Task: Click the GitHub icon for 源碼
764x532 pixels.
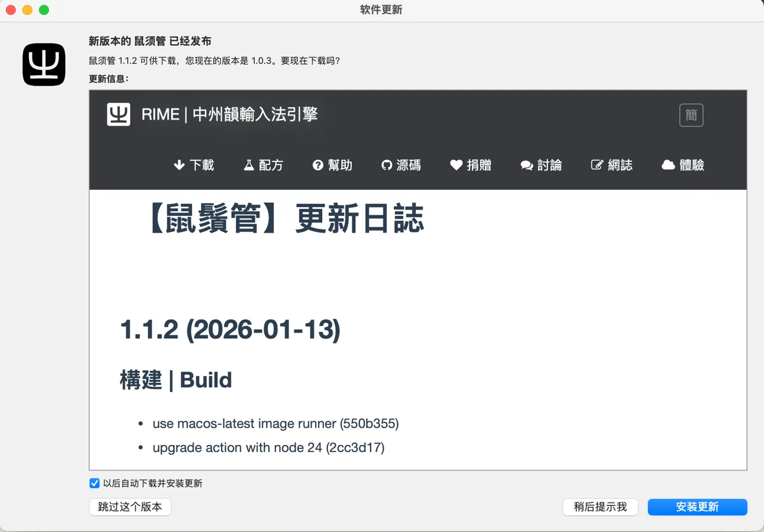Action: tap(387, 165)
